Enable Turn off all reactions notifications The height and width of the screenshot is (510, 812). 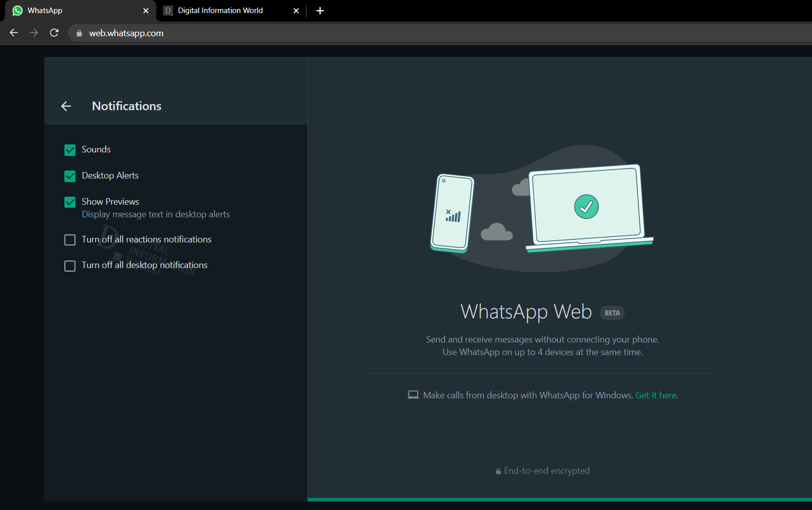coord(70,240)
